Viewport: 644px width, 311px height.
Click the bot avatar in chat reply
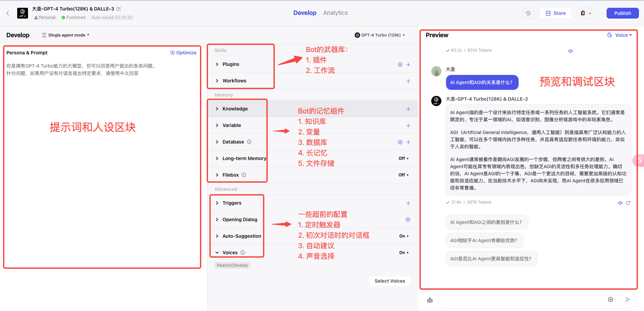436,101
